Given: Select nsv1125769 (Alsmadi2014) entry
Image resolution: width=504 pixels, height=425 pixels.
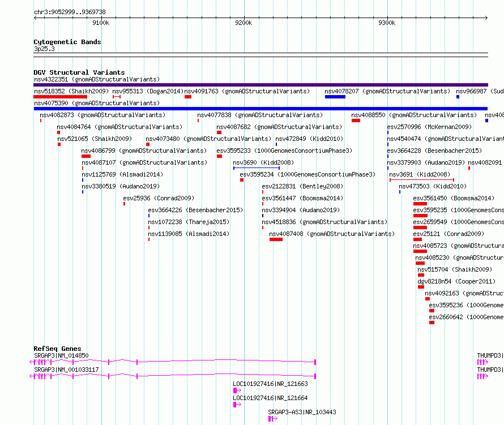Looking at the screenshot, I should click(122, 174).
